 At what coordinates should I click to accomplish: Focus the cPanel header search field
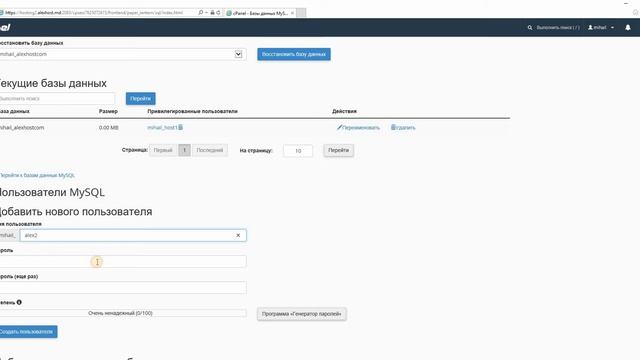(x=558, y=28)
